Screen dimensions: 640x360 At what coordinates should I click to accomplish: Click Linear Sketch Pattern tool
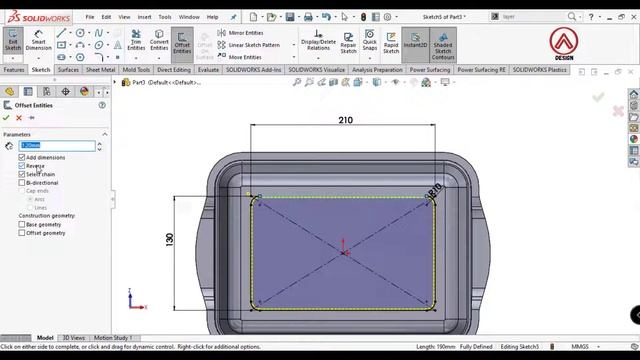point(249,45)
